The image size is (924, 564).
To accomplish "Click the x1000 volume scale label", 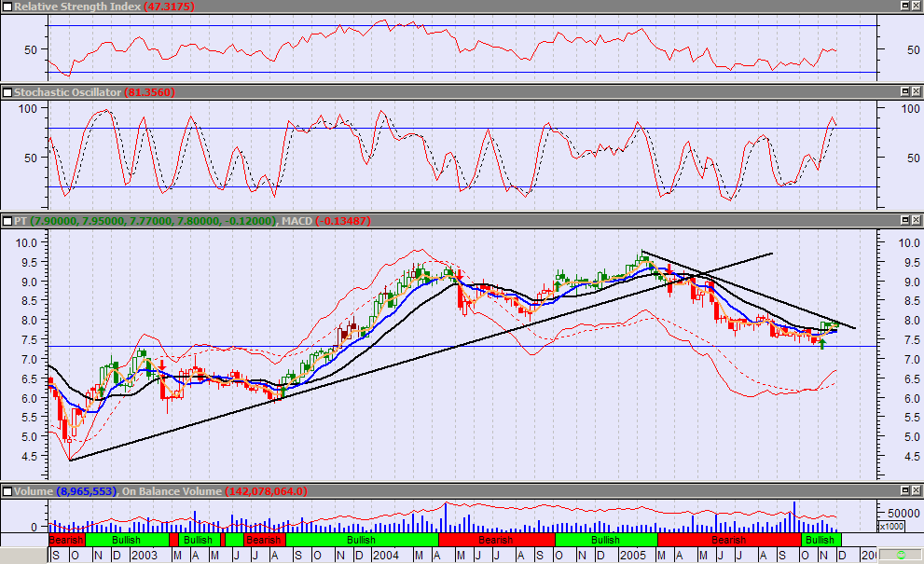I will pyautogui.click(x=891, y=526).
